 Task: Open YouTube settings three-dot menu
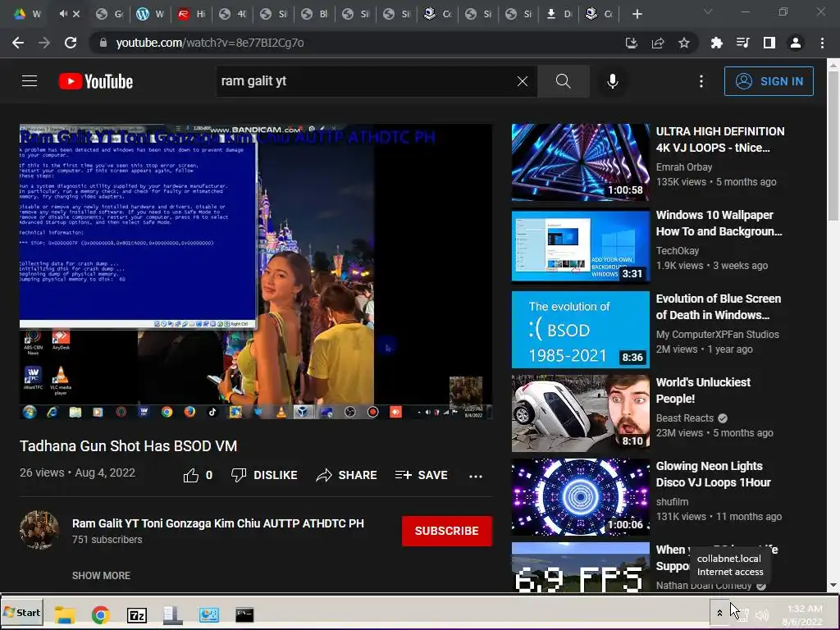click(x=701, y=81)
